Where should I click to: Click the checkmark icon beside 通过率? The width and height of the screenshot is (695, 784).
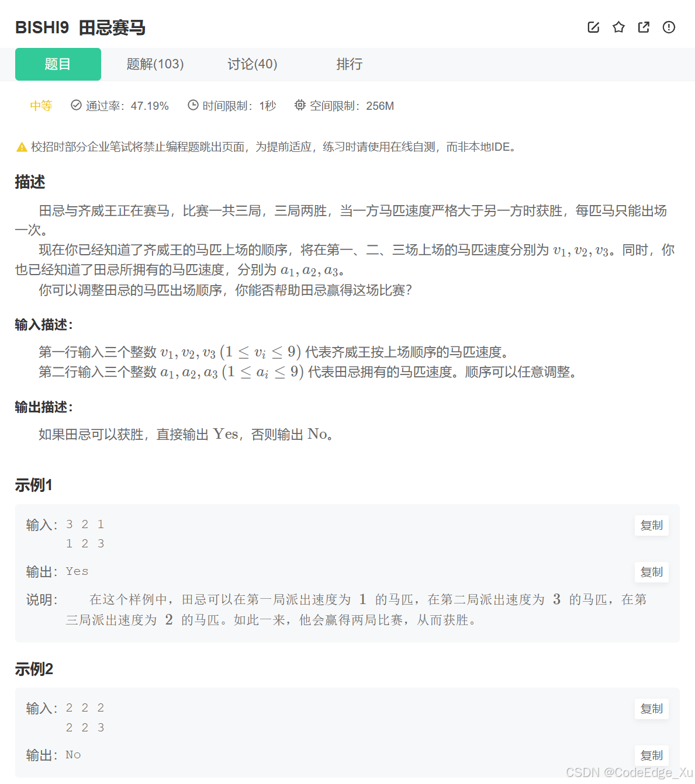click(76, 105)
